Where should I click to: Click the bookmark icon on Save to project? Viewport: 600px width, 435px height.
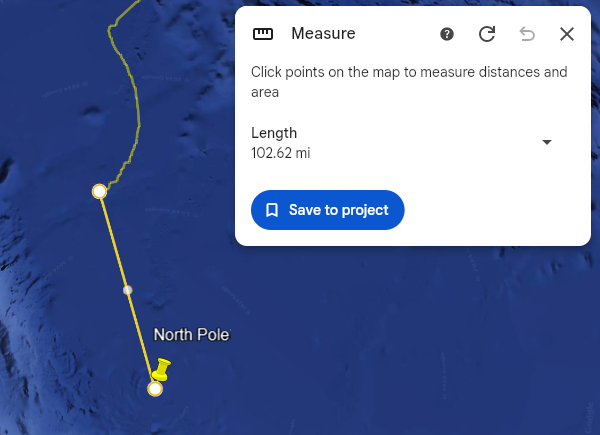click(272, 210)
